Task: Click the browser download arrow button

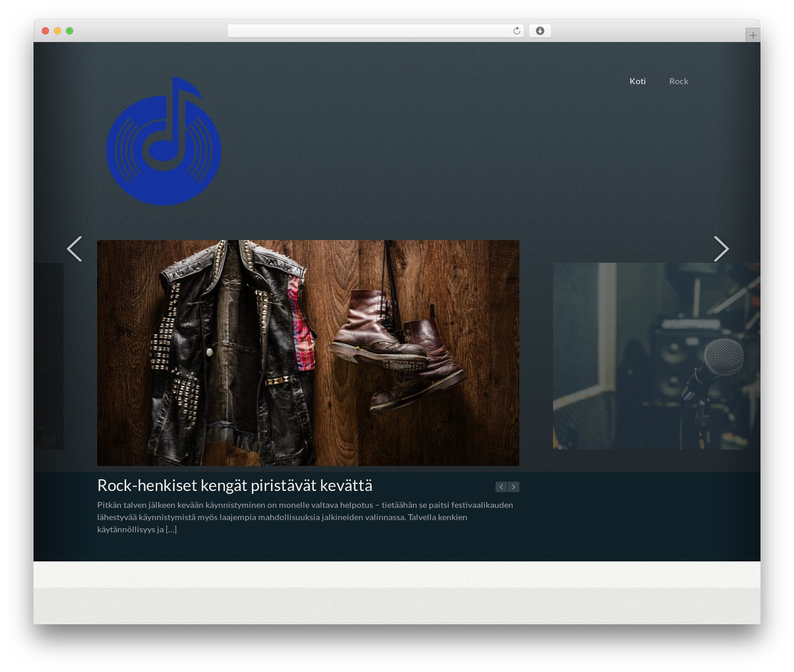Action: (x=540, y=31)
